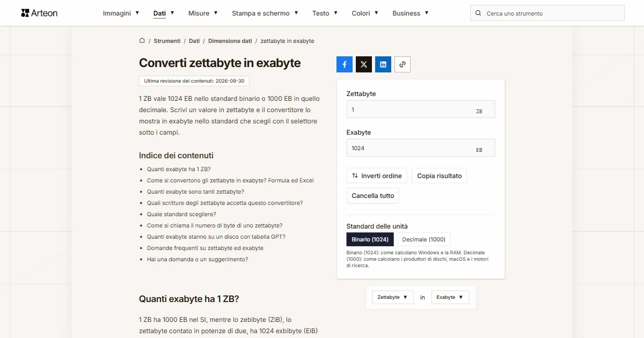644x338 pixels.
Task: Open Strumenti breadcrumb link
Action: tap(167, 41)
